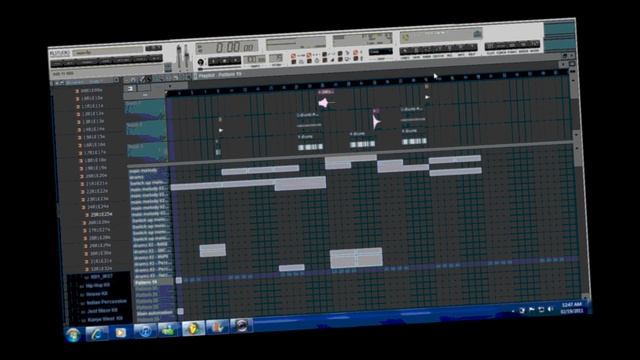
Task: Switch to FL Studio fruit icon on taskbar
Action: (x=193, y=328)
